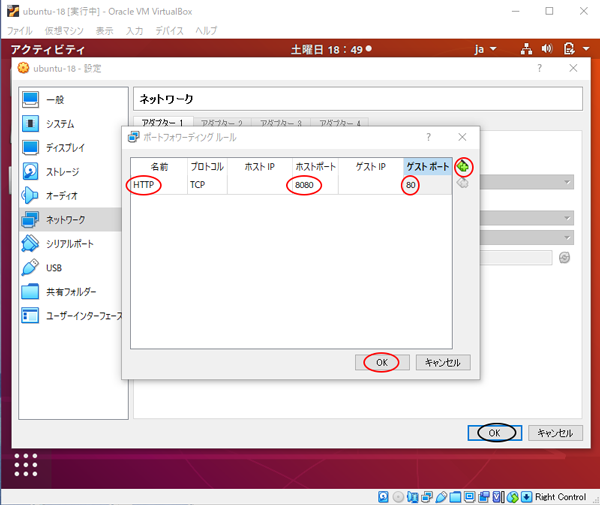This screenshot has height=505, width=600.
Task: Open the ja input language dropdown
Action: pos(485,49)
